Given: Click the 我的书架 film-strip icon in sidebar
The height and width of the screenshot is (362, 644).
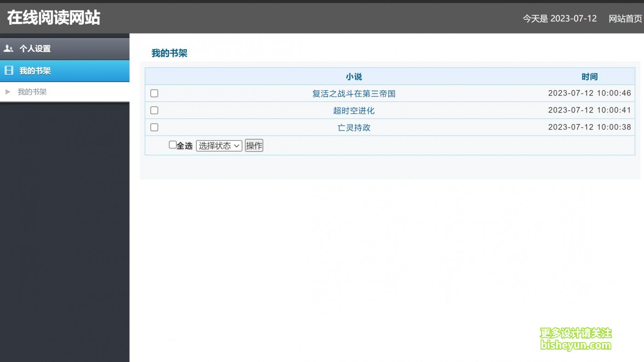Looking at the screenshot, I should (9, 70).
